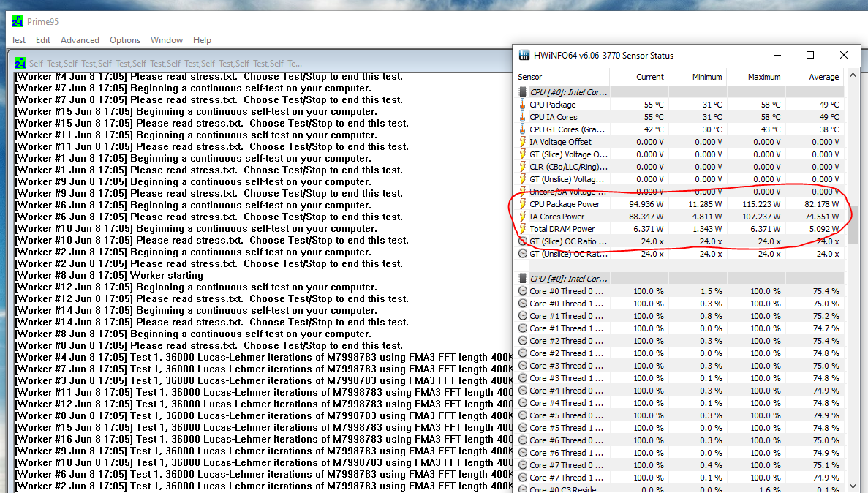
Task: Click the CPU Package Power lightning icon
Action: point(522,204)
